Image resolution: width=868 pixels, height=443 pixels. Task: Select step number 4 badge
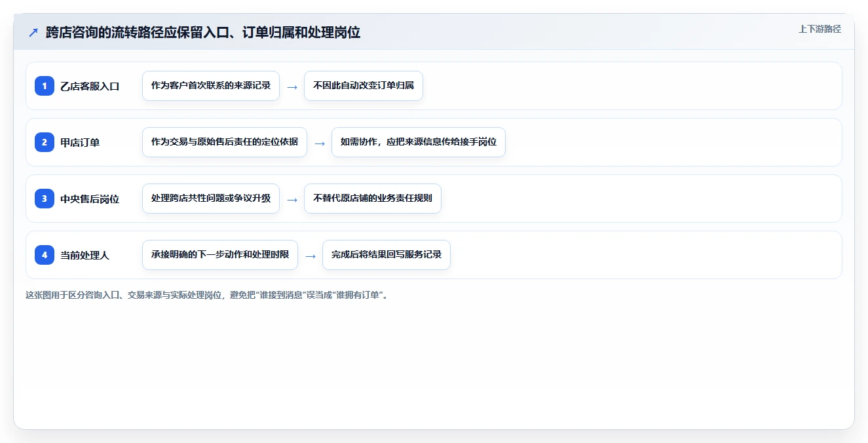(x=45, y=255)
